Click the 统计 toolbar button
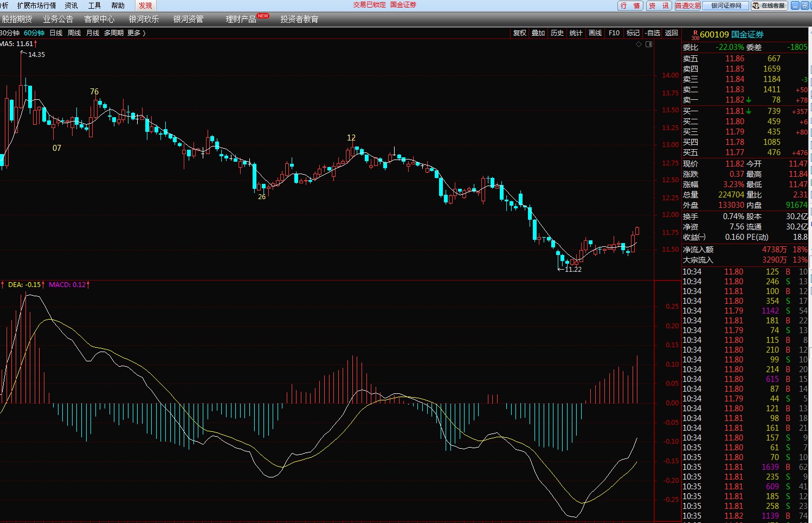The image size is (812, 523). [x=576, y=33]
